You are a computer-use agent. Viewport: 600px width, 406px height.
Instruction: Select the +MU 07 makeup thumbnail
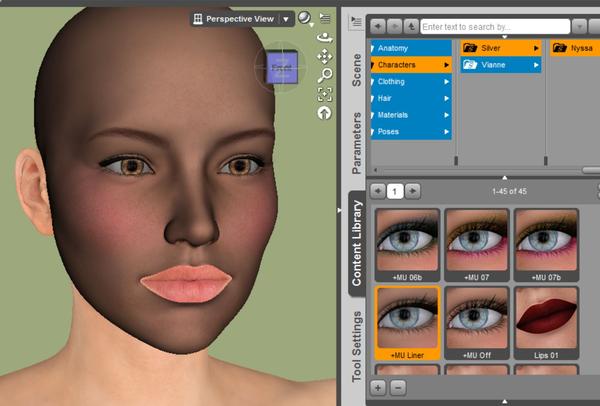click(x=477, y=245)
